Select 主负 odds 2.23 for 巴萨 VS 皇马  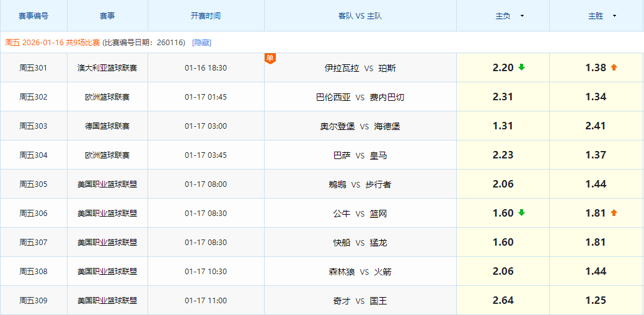point(503,155)
